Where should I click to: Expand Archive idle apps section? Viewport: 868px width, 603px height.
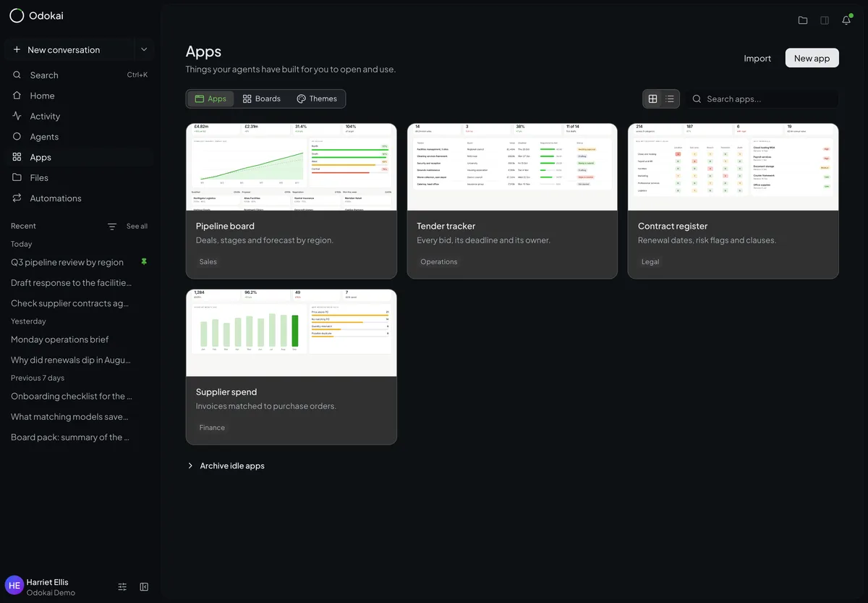pos(226,466)
